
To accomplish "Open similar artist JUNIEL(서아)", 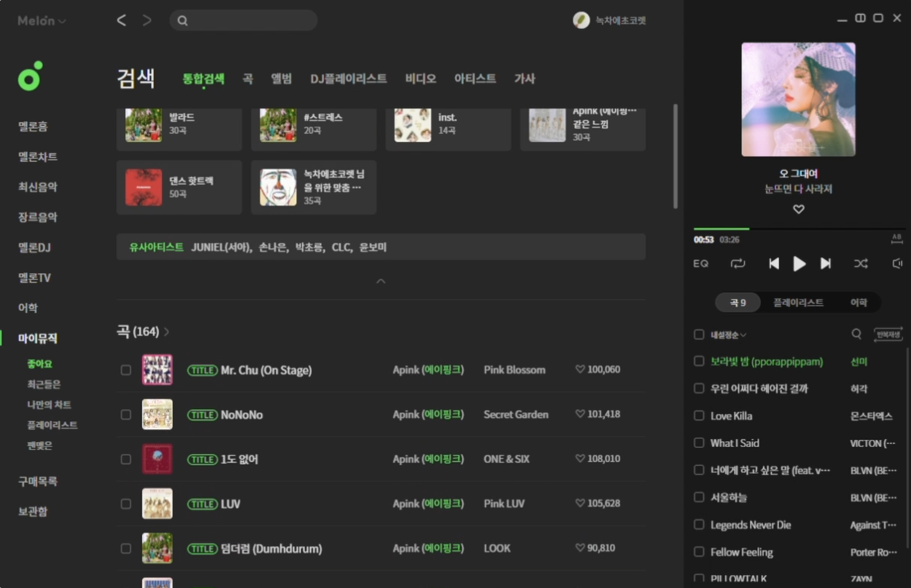I will (222, 247).
